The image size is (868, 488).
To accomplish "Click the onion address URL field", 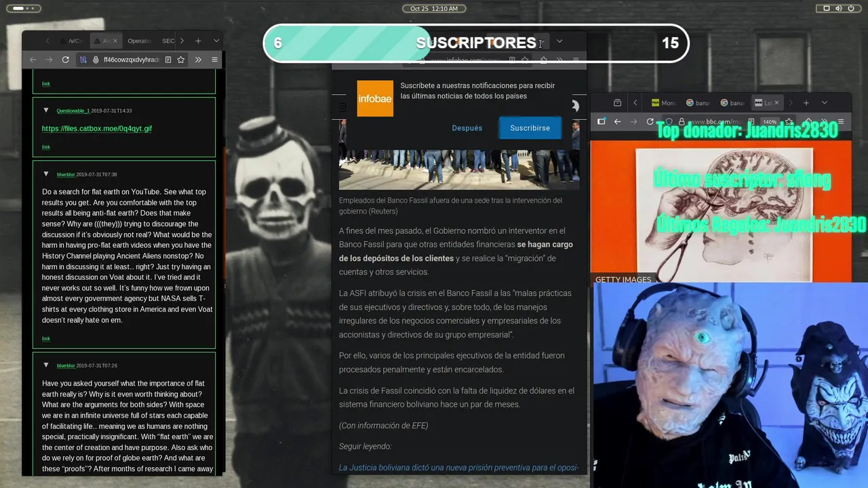I will pyautogui.click(x=131, y=60).
